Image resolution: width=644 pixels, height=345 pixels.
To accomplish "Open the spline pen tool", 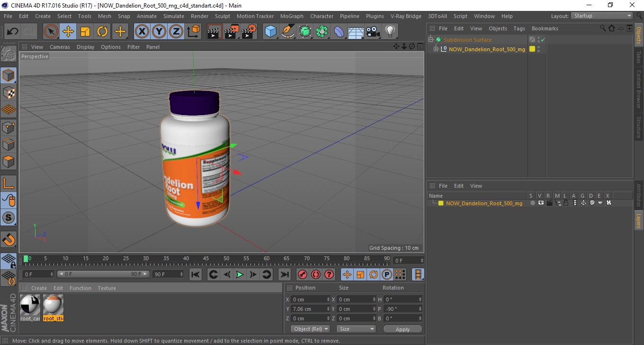I will click(x=288, y=32).
